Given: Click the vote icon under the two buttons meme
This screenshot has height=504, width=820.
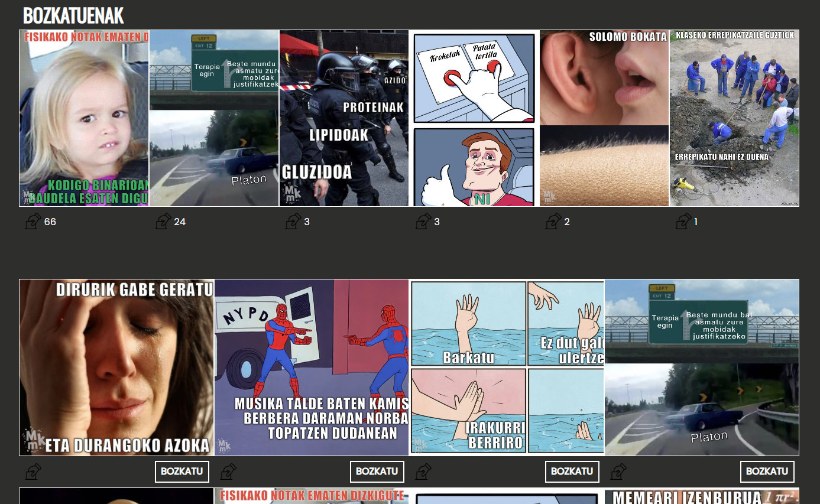Looking at the screenshot, I should pos(423,222).
